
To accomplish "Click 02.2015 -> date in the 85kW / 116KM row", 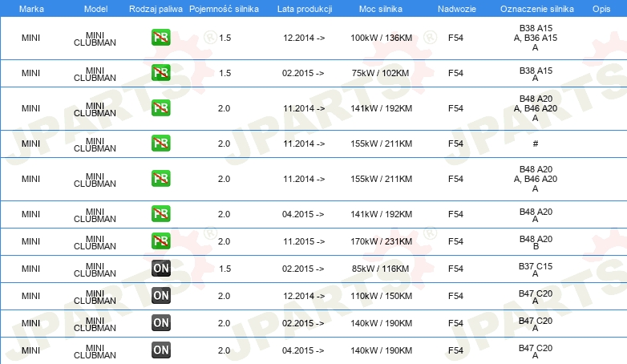I will pyautogui.click(x=303, y=269).
